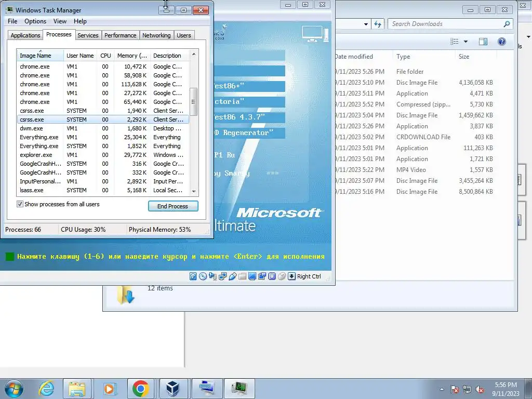Sort processes by User Name column
The image size is (532, 399).
[80, 56]
